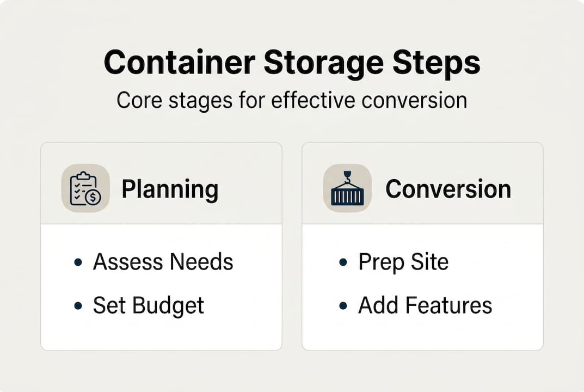Open the Assess Needs item

[163, 262]
